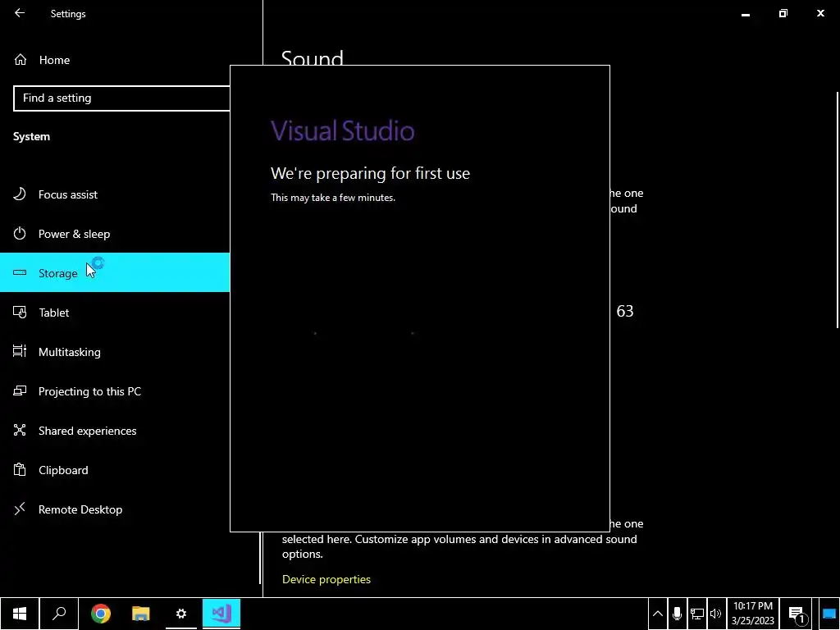Click the microphone tray icon
The height and width of the screenshot is (630, 840).
click(677, 614)
